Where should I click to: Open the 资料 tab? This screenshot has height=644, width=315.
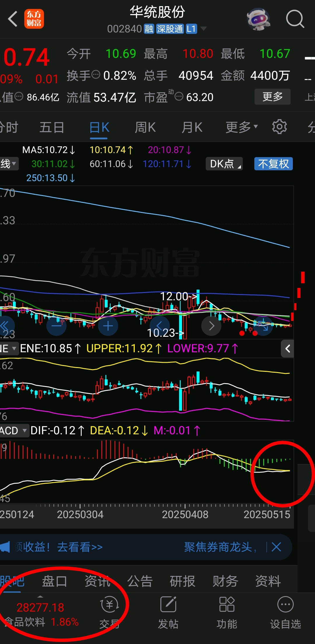coord(268,581)
